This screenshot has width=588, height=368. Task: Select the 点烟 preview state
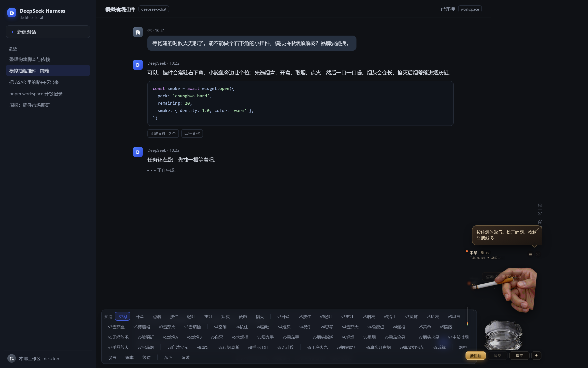point(157,316)
